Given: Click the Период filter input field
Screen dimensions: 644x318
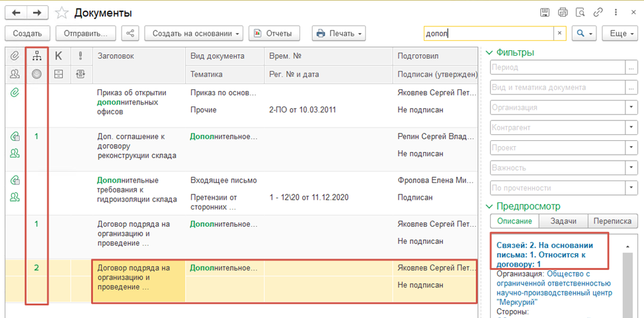Looking at the screenshot, I should 557,67.
